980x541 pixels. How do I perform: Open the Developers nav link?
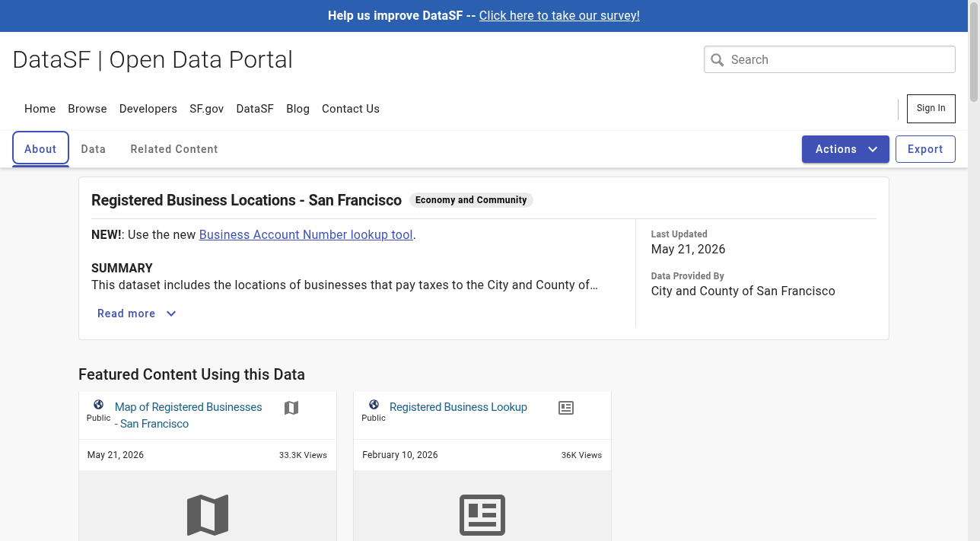(148, 109)
